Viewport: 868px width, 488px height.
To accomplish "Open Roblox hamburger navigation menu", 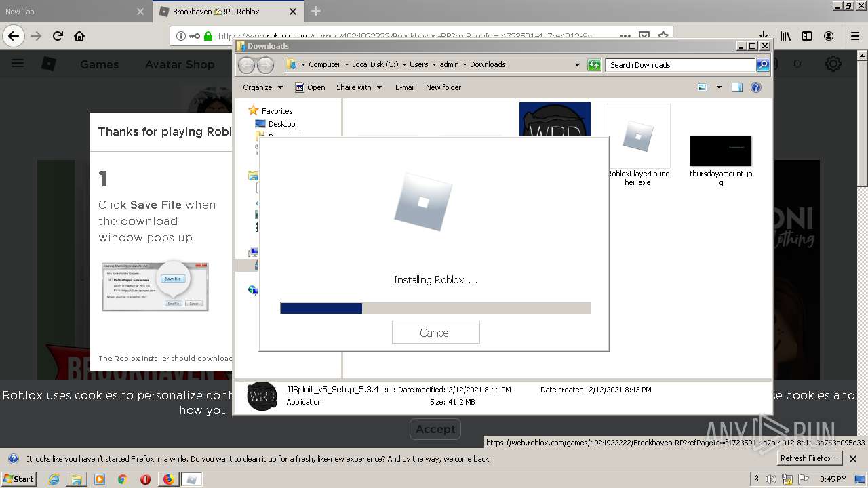I will [x=18, y=64].
